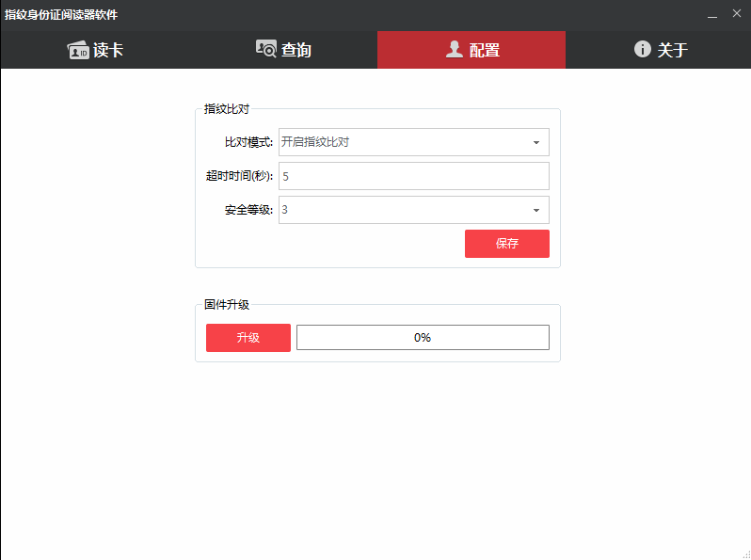Open the 查询 tab label
The image size is (751, 560).
296,50
